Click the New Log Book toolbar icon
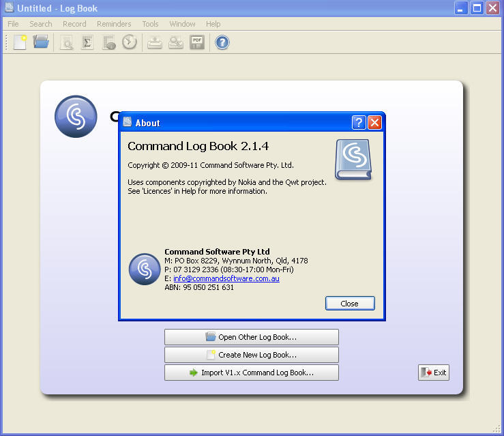This screenshot has height=436, width=504. click(20, 42)
